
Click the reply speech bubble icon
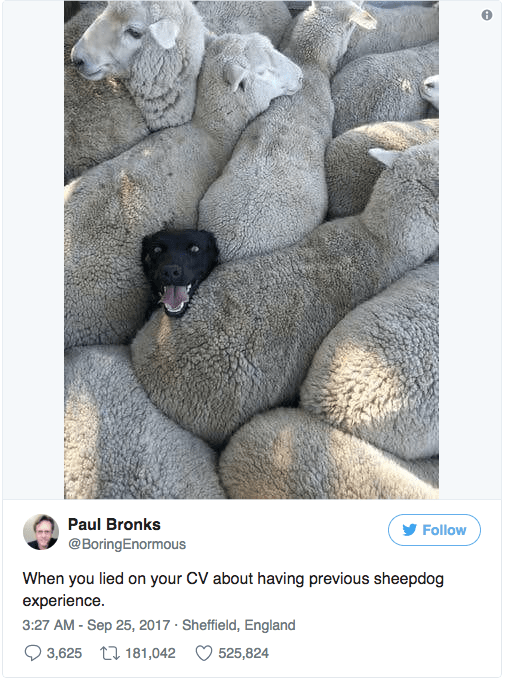coord(33,653)
